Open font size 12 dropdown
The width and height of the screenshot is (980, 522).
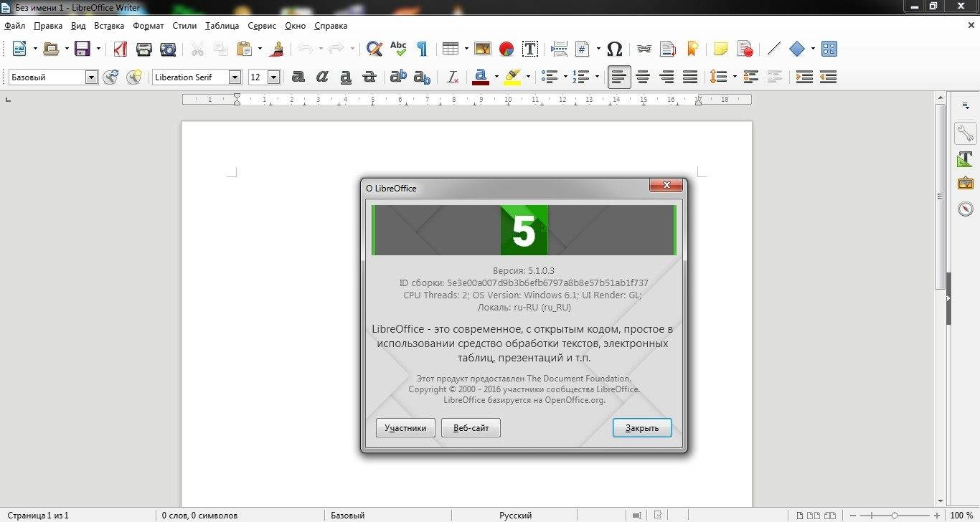tap(273, 77)
